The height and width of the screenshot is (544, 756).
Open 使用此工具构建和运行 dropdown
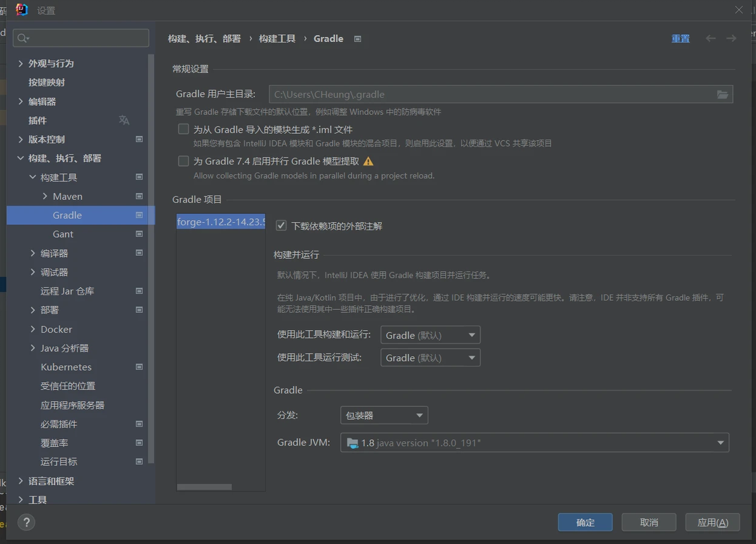[430, 335]
